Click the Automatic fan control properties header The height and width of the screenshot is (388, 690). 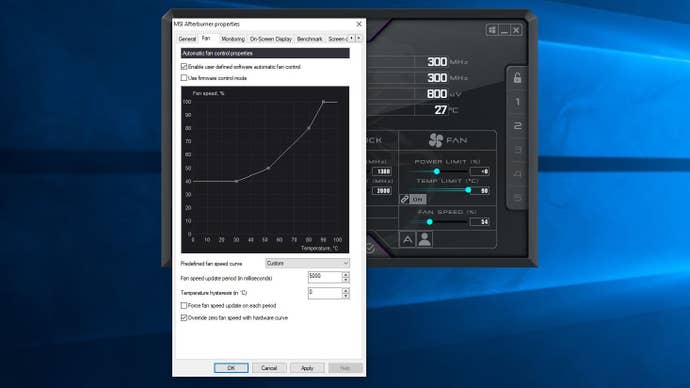pos(265,53)
